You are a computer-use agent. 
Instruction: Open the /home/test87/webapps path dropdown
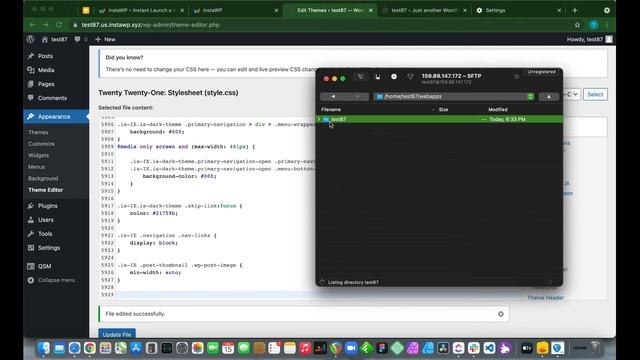click(454, 96)
